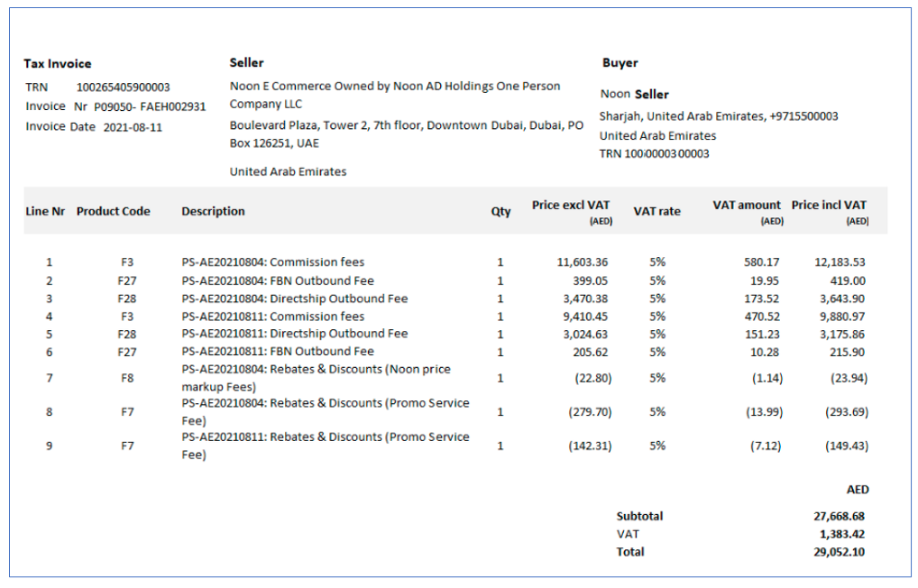Select the invoice number P09050- FAEH002931
This screenshot has width=918, height=588.
149,106
